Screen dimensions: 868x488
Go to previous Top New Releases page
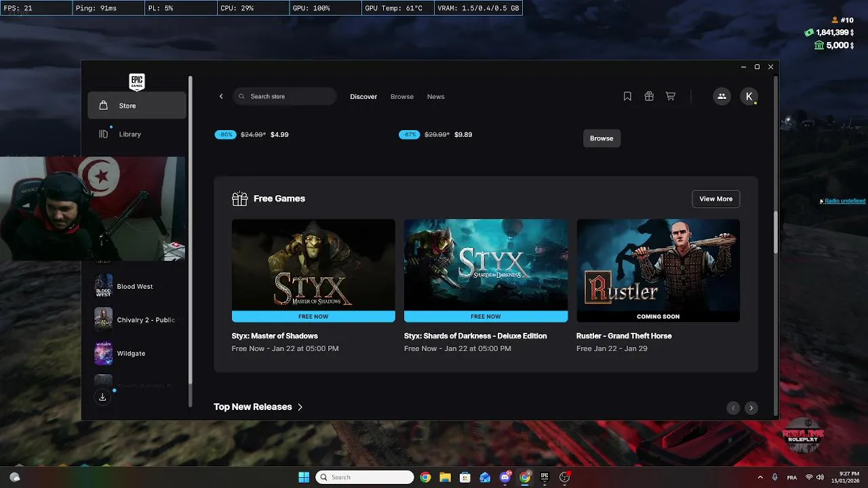click(733, 407)
